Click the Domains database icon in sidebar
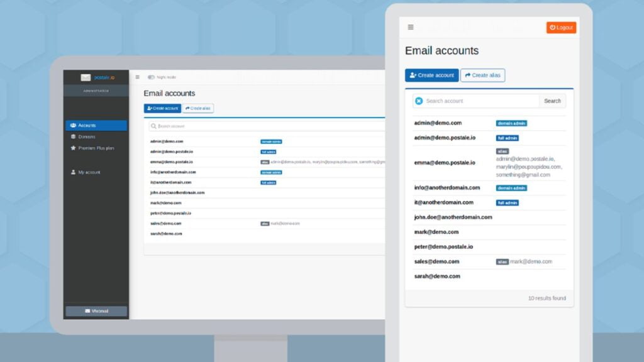Viewport: 644px width, 362px height. pyautogui.click(x=73, y=136)
